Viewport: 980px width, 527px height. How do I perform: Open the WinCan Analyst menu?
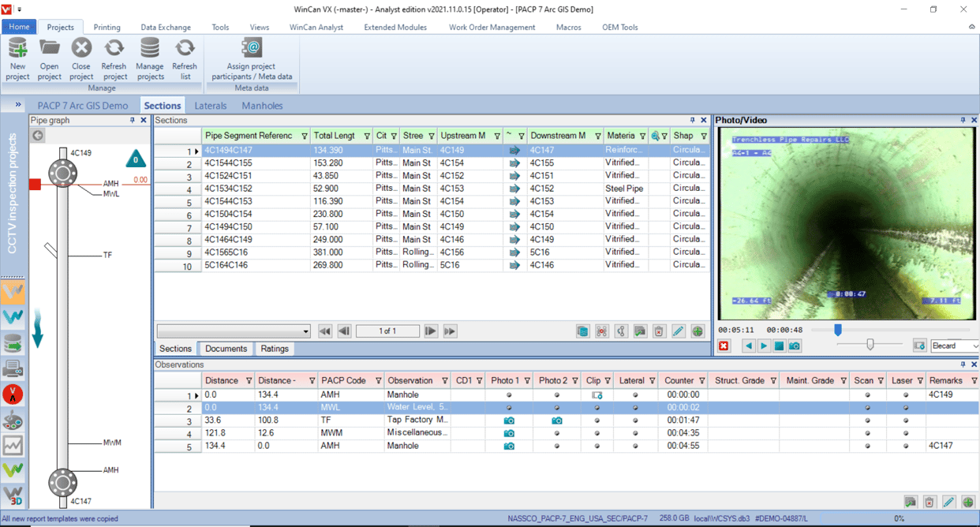316,26
